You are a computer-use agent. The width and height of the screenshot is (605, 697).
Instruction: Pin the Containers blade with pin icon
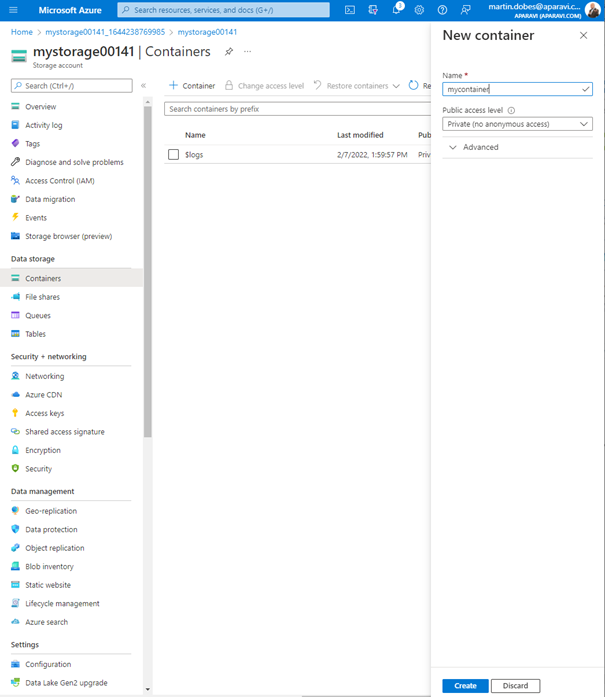tap(229, 52)
